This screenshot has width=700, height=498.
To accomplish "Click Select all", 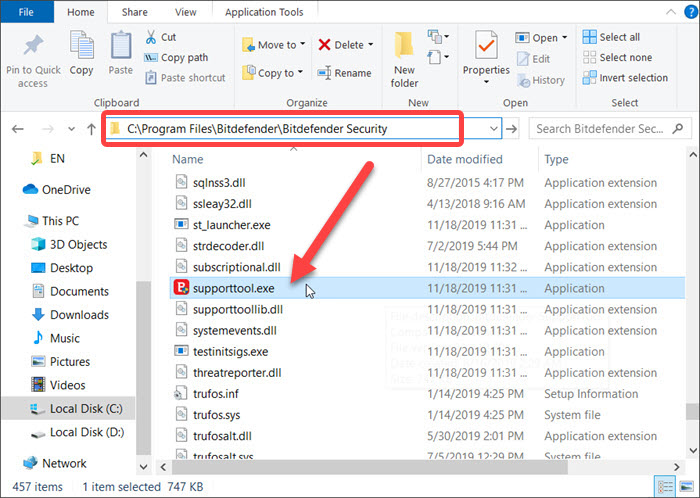I will tap(611, 37).
